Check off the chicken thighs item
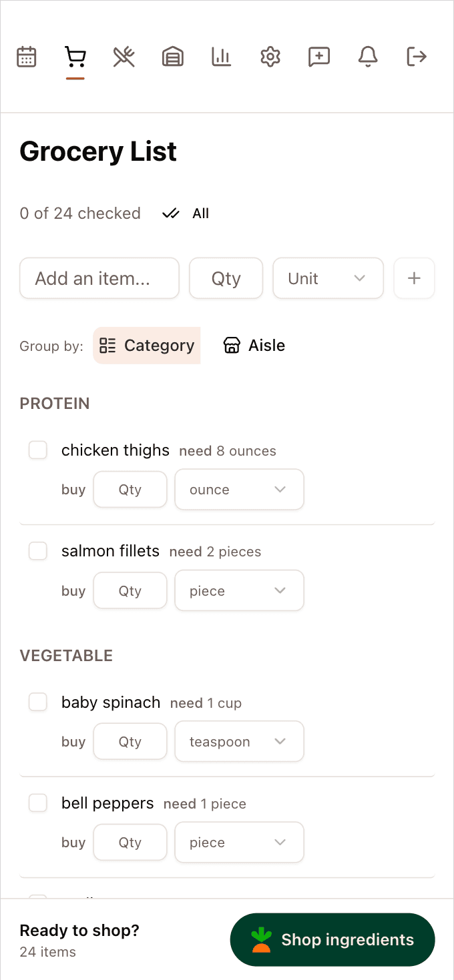454x980 pixels. pos(38,450)
